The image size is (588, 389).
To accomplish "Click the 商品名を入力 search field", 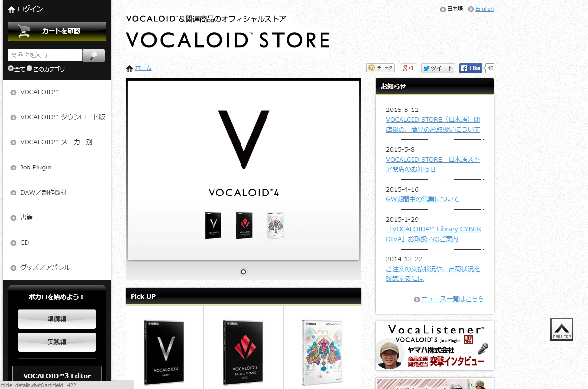I will point(45,55).
